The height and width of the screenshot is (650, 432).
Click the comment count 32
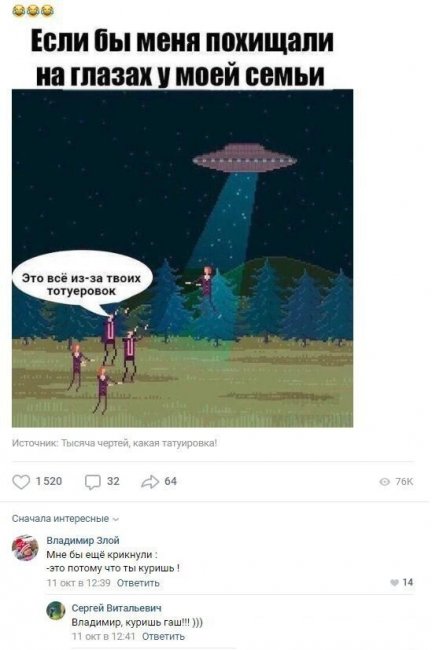click(x=113, y=481)
